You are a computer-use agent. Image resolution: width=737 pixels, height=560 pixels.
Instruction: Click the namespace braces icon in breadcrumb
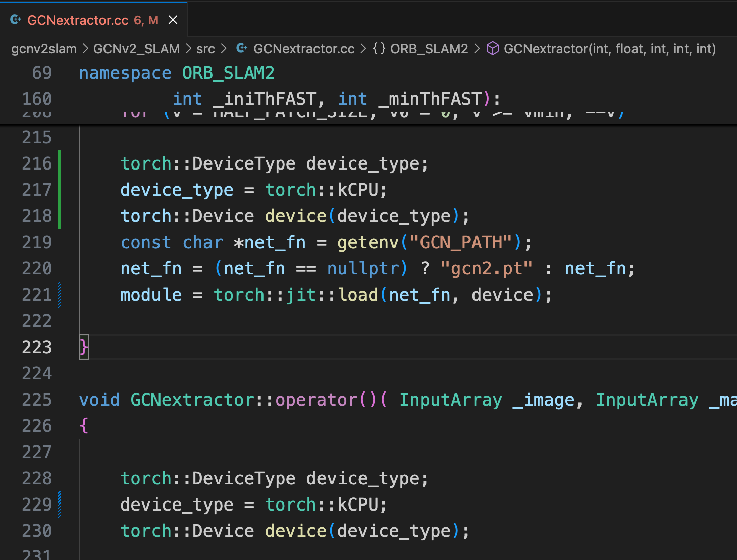tap(379, 49)
